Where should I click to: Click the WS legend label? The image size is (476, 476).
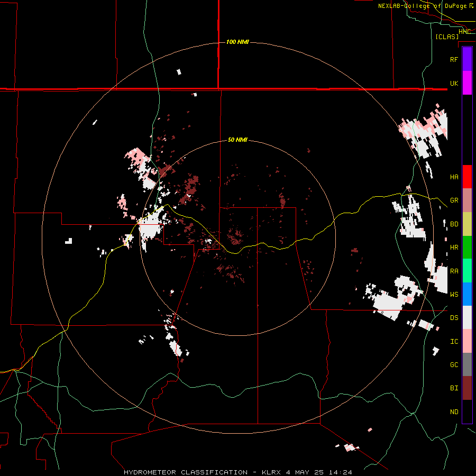(x=454, y=294)
